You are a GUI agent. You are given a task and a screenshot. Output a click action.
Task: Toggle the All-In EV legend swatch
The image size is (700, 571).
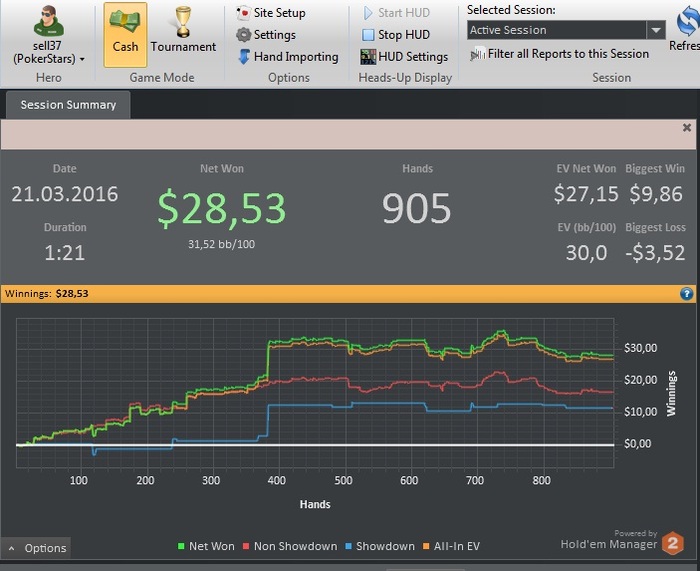pyautogui.click(x=426, y=546)
